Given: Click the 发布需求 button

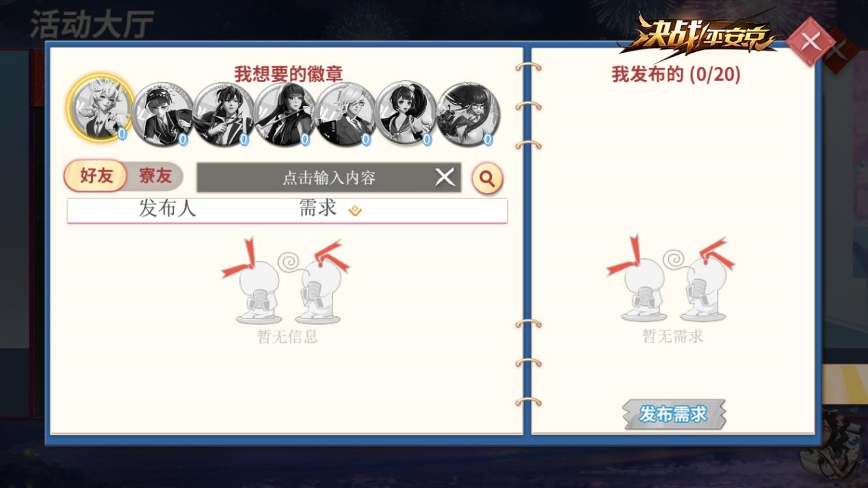Looking at the screenshot, I should (673, 414).
